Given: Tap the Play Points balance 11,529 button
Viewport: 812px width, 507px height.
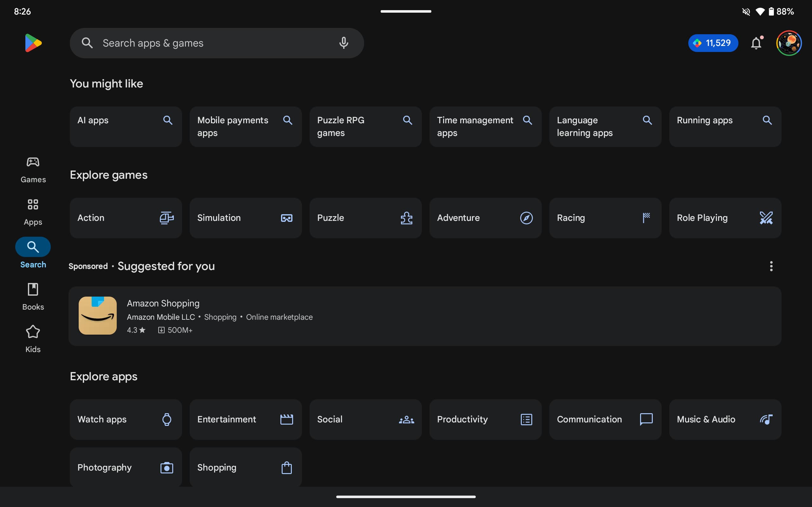Looking at the screenshot, I should click(x=713, y=43).
